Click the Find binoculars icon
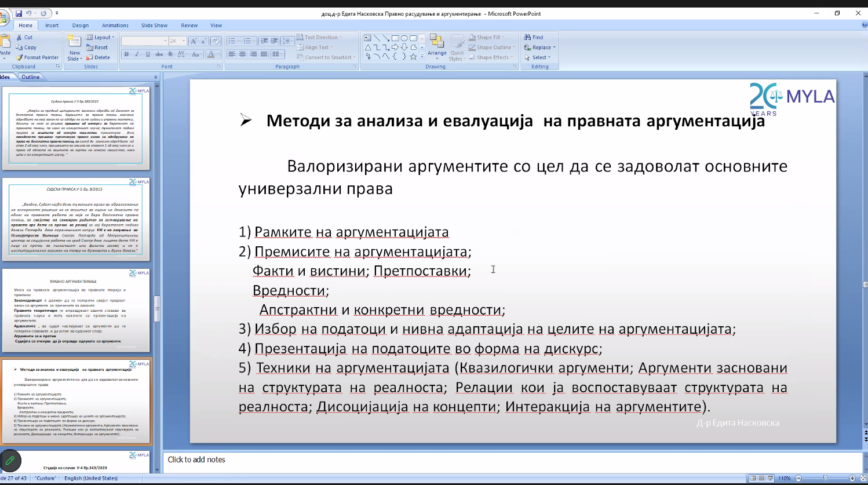 click(x=528, y=37)
